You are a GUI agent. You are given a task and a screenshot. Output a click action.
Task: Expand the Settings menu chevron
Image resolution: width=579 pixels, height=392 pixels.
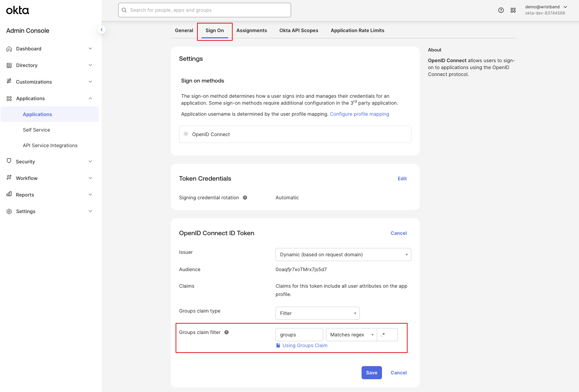pyautogui.click(x=90, y=211)
